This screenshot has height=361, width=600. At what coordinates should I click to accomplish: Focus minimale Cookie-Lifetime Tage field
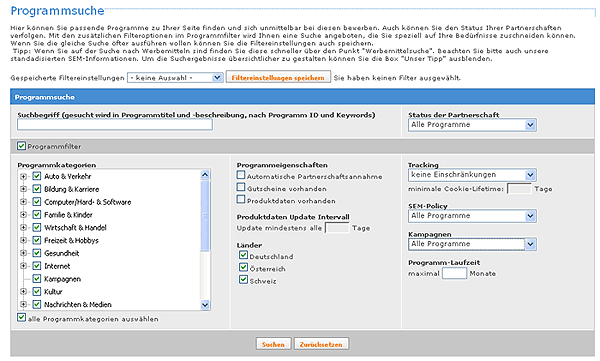(519, 189)
